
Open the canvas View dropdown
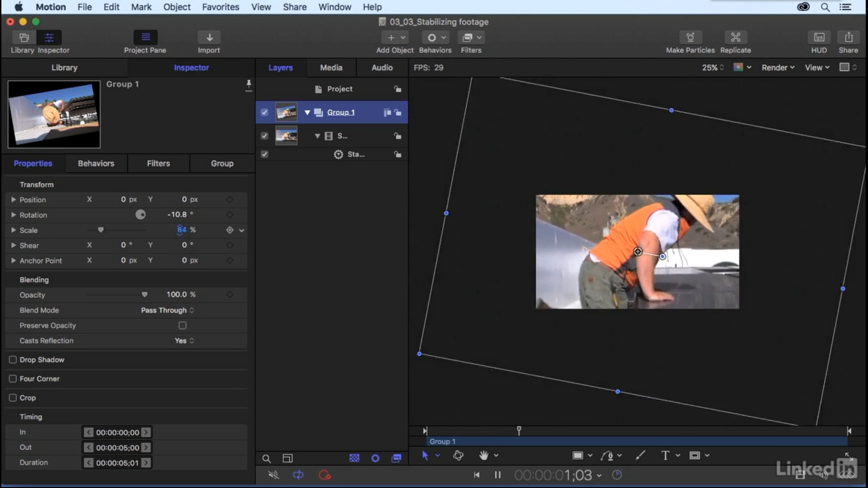pos(817,67)
